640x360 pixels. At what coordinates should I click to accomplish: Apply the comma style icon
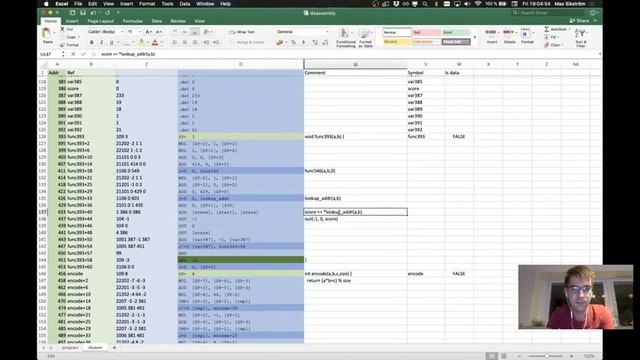tap(303, 42)
